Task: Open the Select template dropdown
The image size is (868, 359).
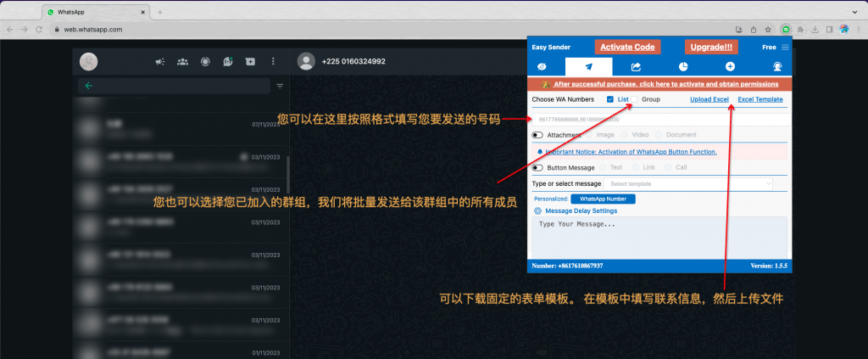Action: click(688, 183)
